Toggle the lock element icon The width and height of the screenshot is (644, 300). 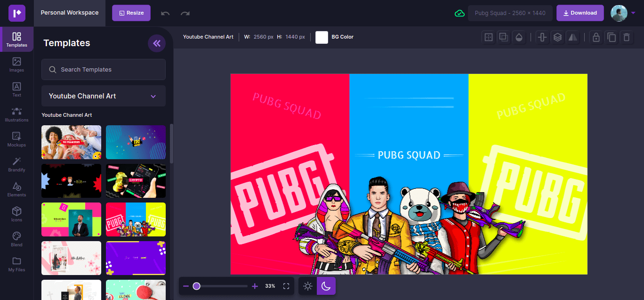coord(596,37)
